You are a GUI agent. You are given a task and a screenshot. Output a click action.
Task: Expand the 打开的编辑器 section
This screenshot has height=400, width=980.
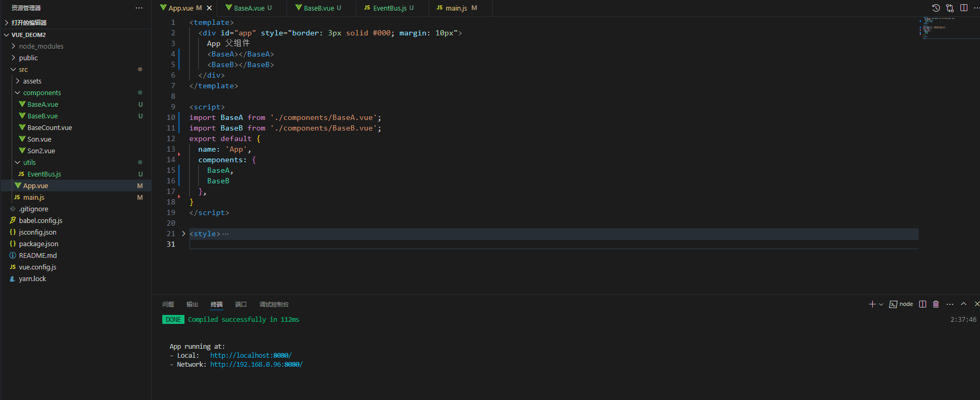[76, 23]
